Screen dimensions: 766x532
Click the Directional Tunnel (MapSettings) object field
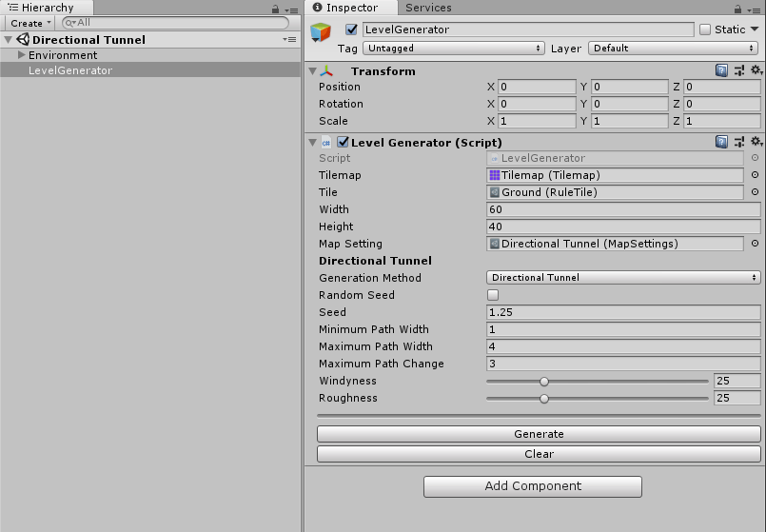(615, 244)
